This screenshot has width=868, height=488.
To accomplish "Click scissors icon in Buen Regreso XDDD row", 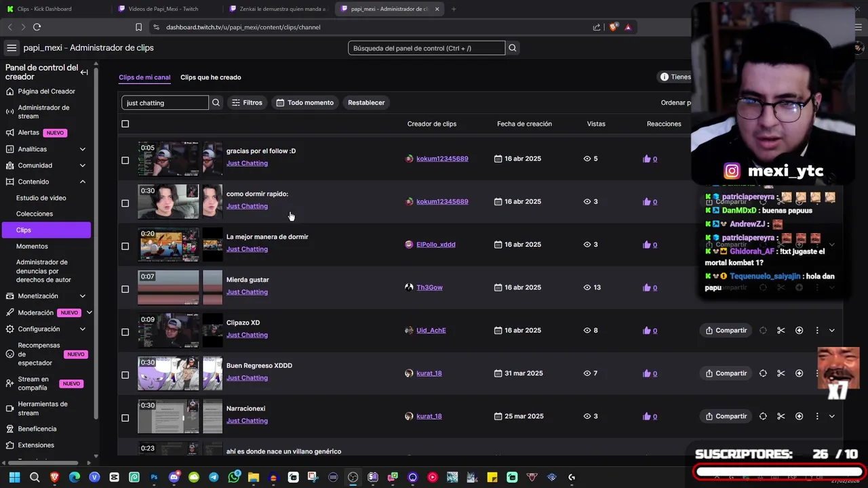I will coord(781,373).
